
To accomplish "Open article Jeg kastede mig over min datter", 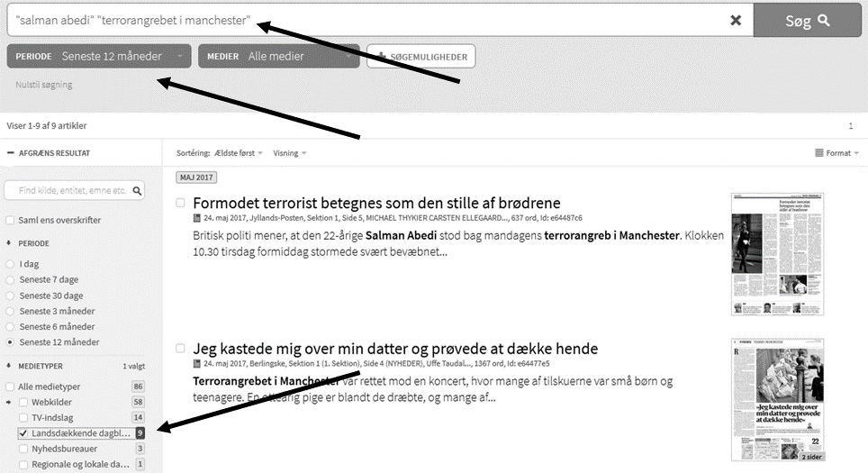I will coord(395,349).
